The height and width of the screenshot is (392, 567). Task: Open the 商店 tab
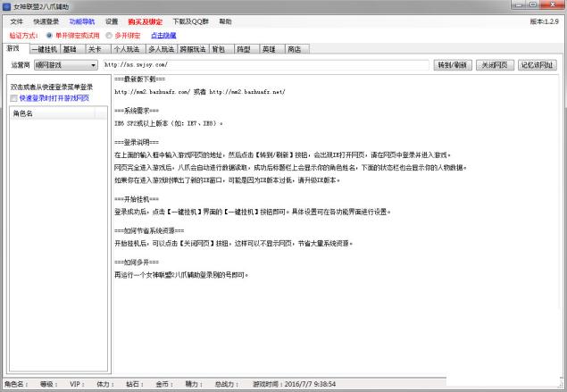pos(293,49)
